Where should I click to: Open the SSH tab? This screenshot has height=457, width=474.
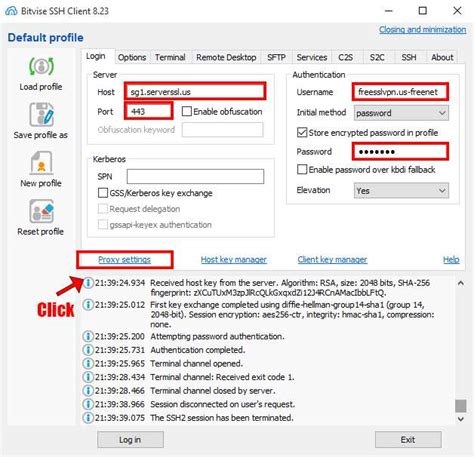pyautogui.click(x=409, y=57)
